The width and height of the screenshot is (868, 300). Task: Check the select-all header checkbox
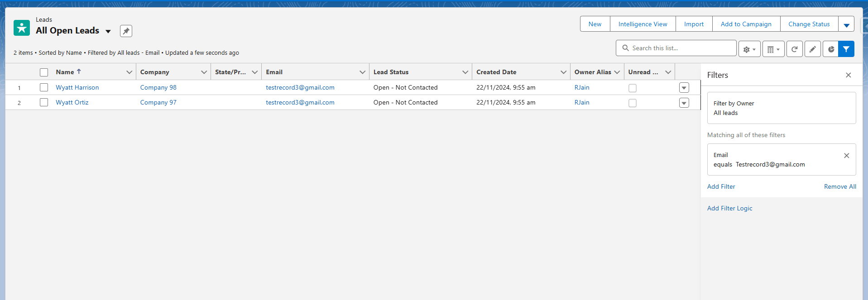44,72
